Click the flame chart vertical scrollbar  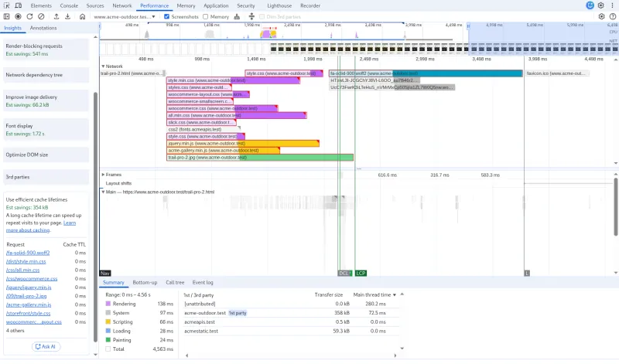tap(616, 206)
